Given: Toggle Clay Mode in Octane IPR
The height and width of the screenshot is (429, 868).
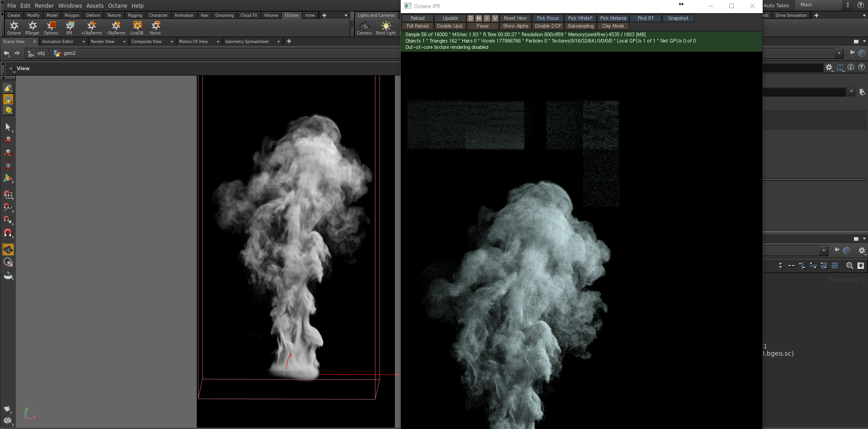Looking at the screenshot, I should pyautogui.click(x=612, y=26).
